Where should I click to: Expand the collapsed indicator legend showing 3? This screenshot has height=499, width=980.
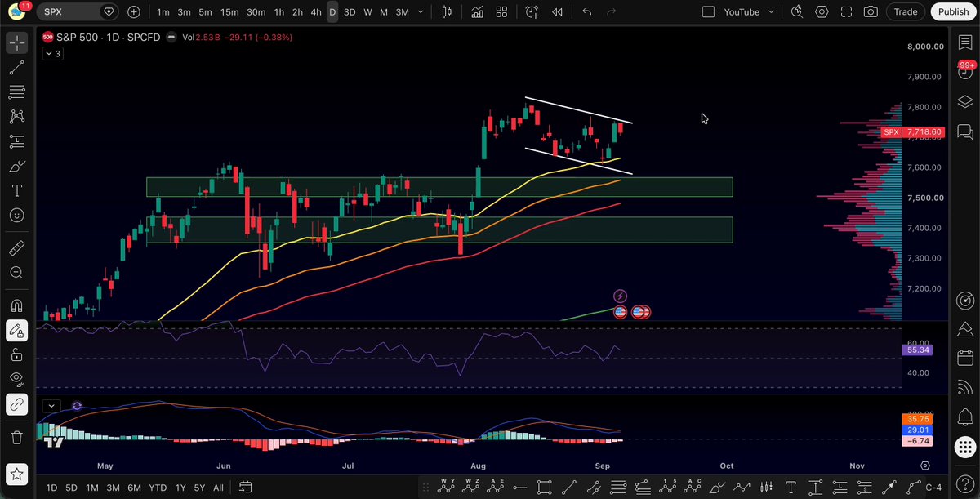52,53
